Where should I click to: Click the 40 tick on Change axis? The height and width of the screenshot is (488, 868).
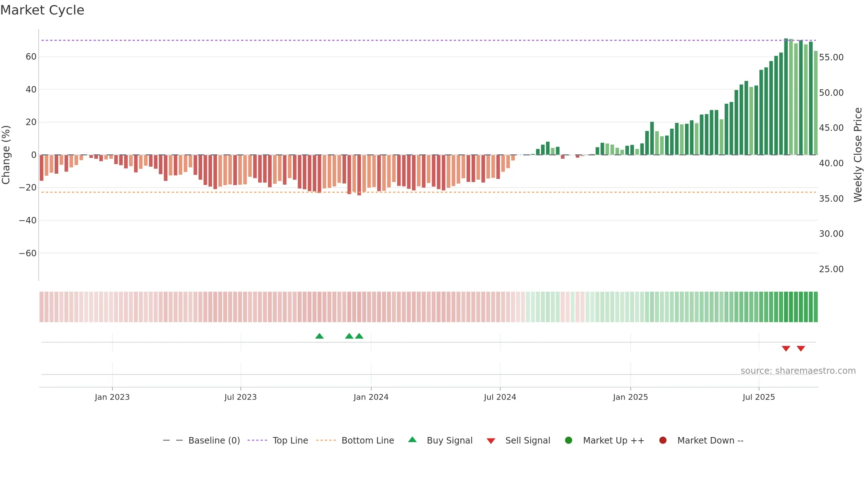tap(31, 89)
